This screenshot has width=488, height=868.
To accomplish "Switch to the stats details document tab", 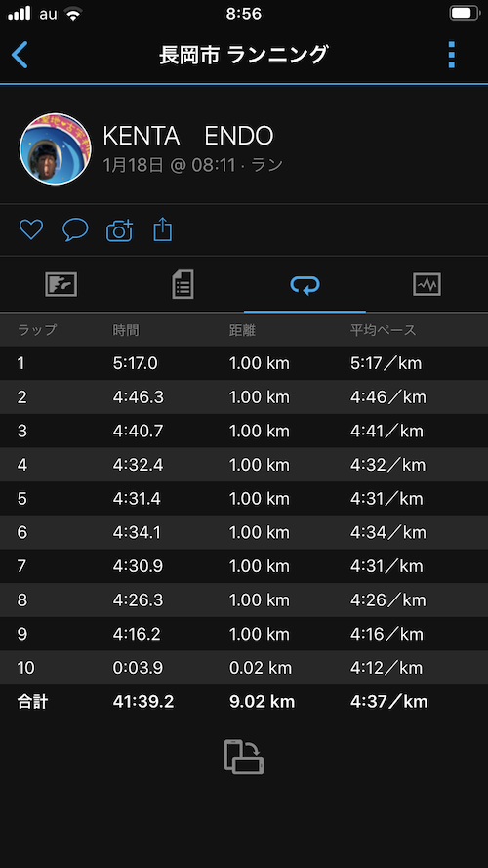I will (x=183, y=285).
